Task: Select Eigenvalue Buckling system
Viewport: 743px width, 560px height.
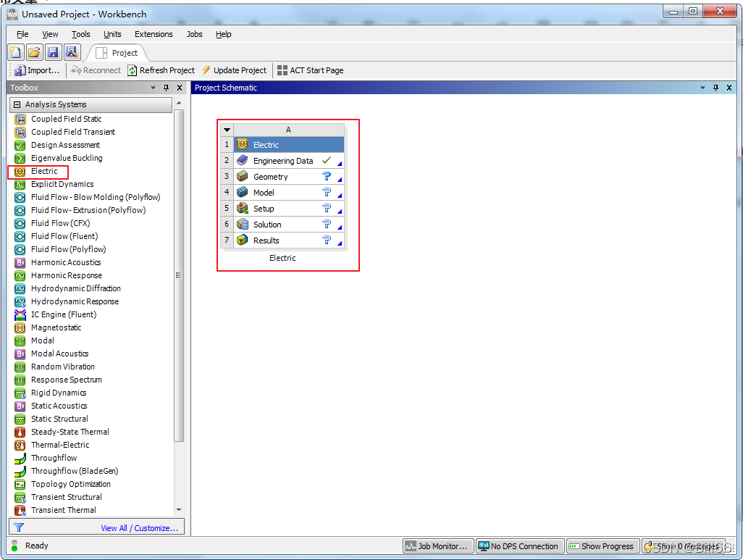Action: coord(67,158)
